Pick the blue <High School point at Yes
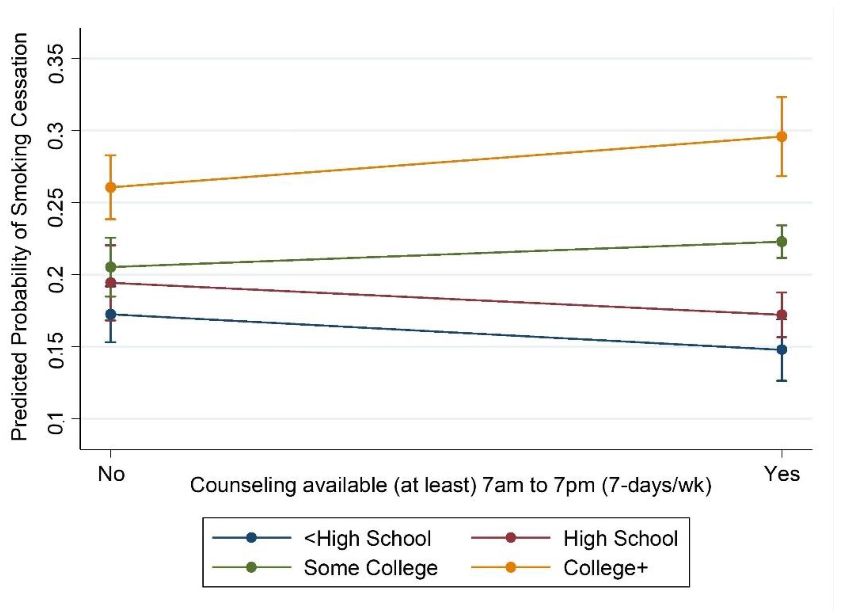 (781, 350)
